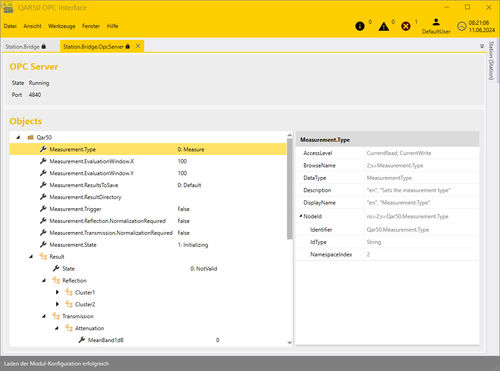This screenshot has height=371, width=500.
Task: Click the Reflection object node icon
Action: (56, 280)
